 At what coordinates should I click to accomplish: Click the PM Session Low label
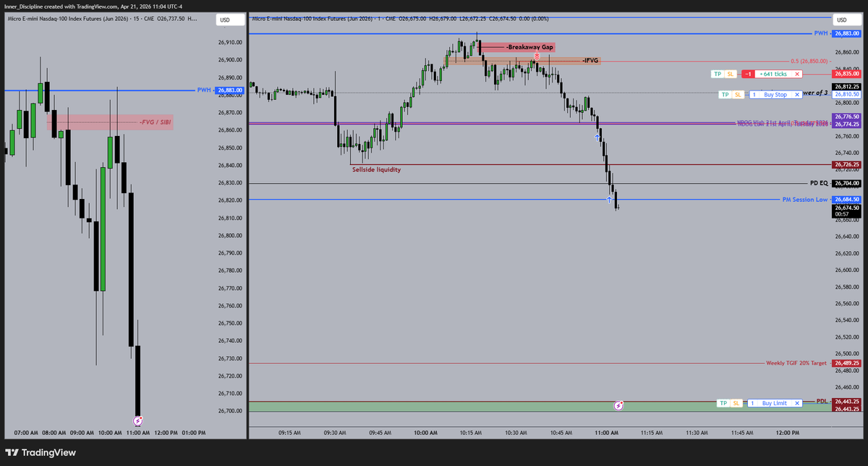[x=804, y=199]
